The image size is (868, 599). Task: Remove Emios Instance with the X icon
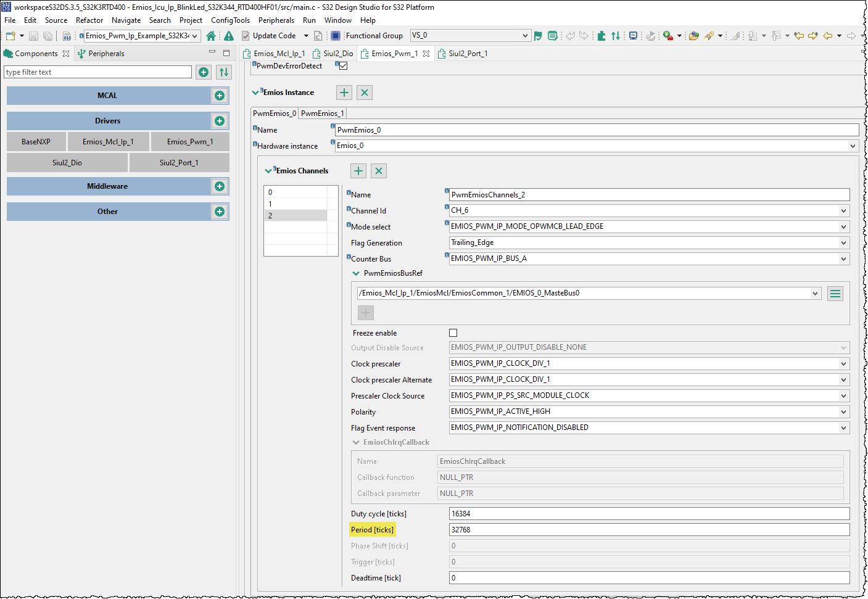pos(365,93)
